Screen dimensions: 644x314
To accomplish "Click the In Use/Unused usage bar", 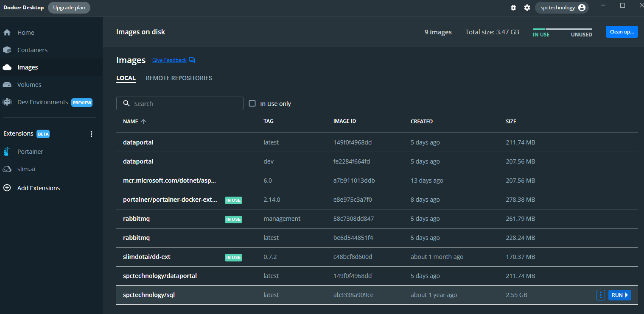I will [563, 29].
